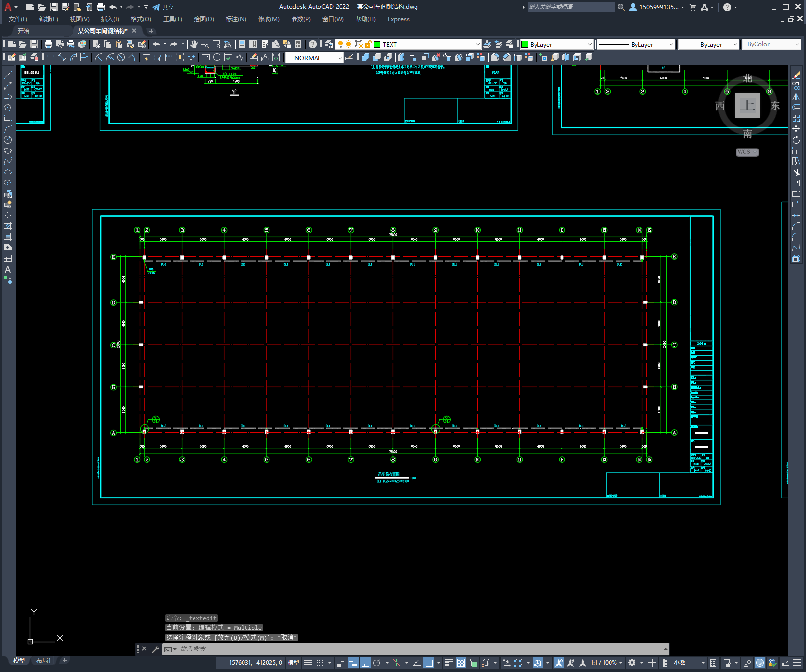Add a new drawing tab with plus
The height and width of the screenshot is (672, 806).
151,31
